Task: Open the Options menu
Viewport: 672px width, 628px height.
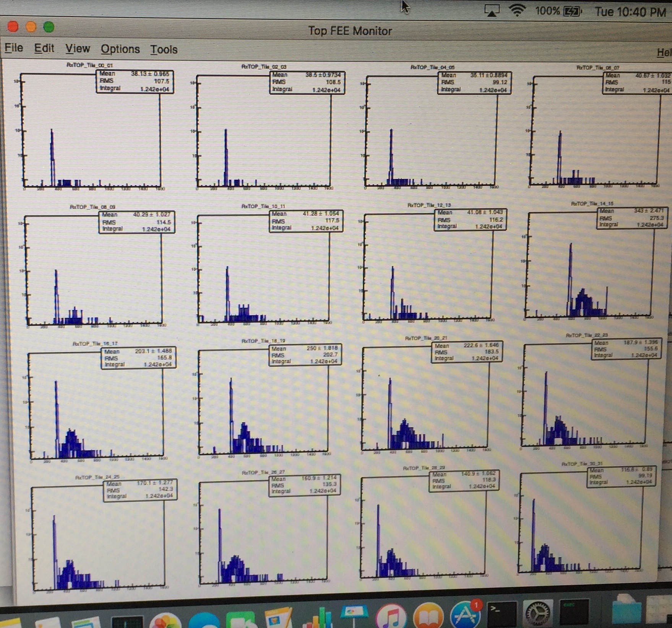Action: [x=120, y=49]
